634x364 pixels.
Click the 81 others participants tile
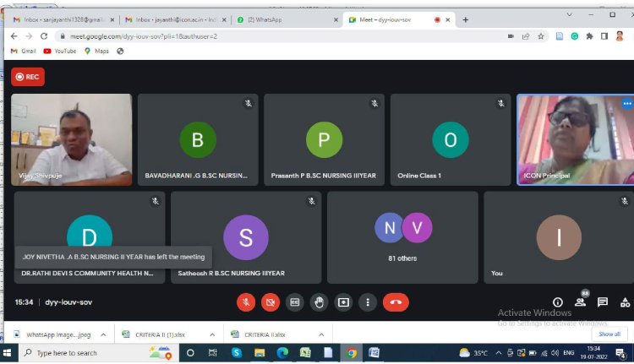(x=402, y=237)
